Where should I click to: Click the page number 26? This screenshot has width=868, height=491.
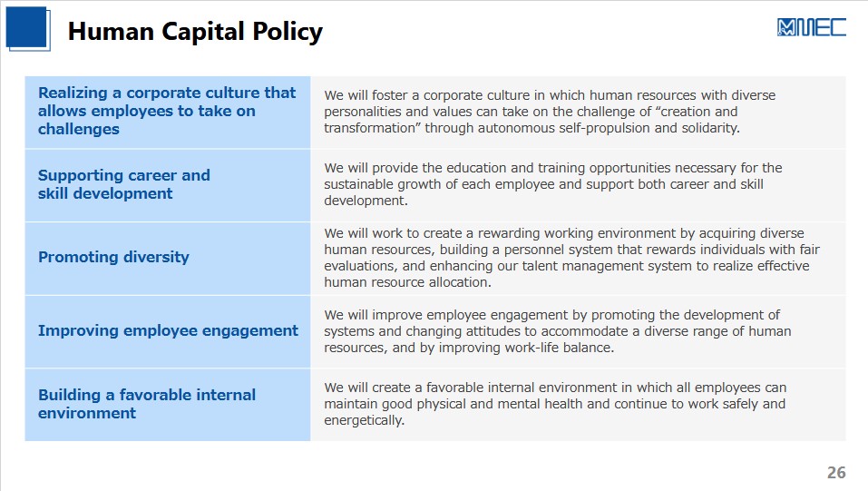[836, 472]
